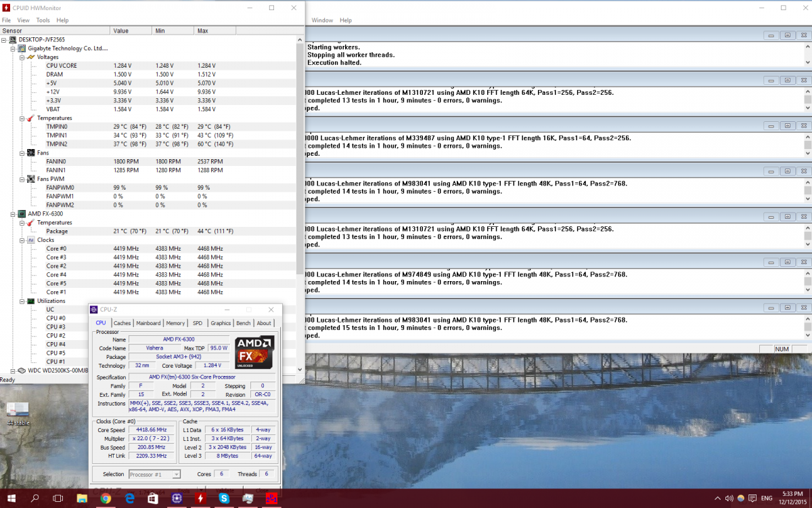The image size is (812, 508).
Task: Collapse the Voltages section
Action: 22,57
